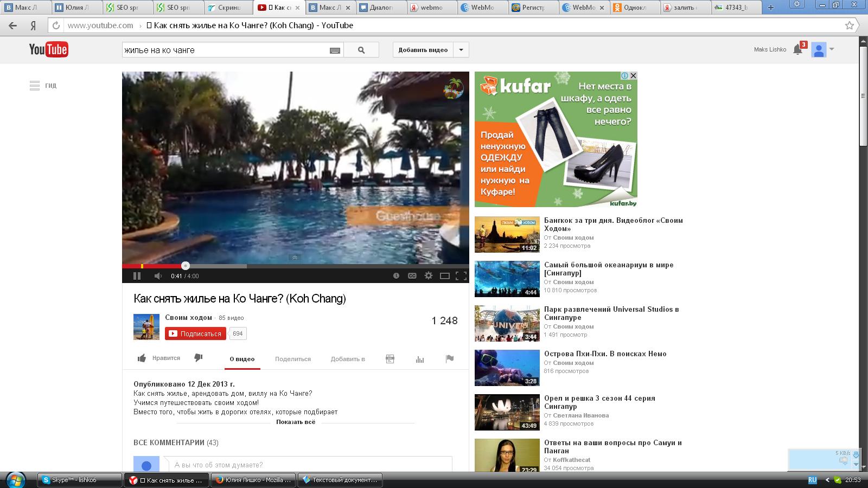Click the Maks Lishko account avatar
Image resolution: width=868 pixels, height=488 pixels.
819,50
